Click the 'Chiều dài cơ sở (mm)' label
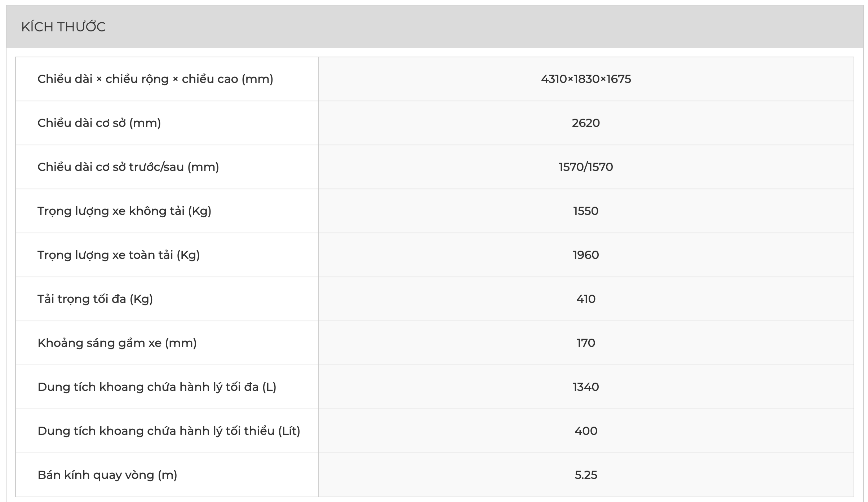 [x=99, y=123]
